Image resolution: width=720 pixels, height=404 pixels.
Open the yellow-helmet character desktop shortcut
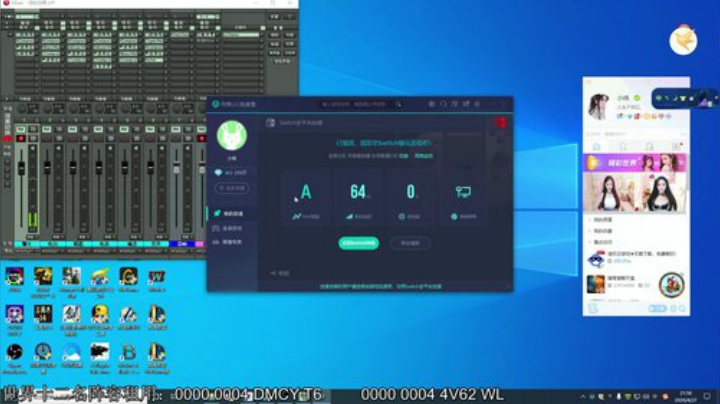(x=100, y=314)
